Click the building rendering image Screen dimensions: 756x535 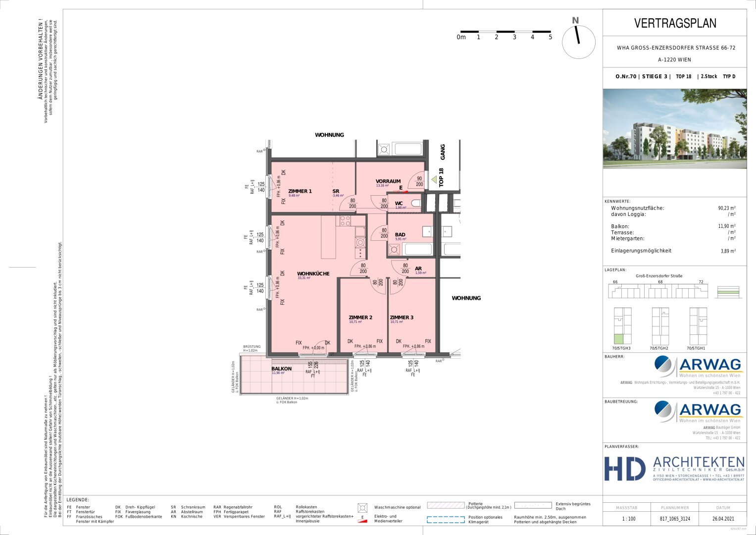tap(675, 129)
